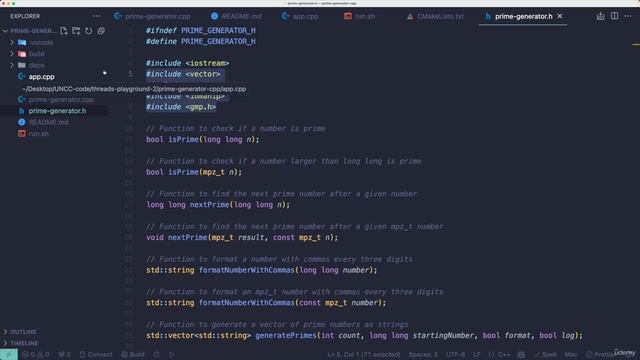This screenshot has height=360, width=640.
Task: Click the generatePrimes function name
Action: coord(286,336)
